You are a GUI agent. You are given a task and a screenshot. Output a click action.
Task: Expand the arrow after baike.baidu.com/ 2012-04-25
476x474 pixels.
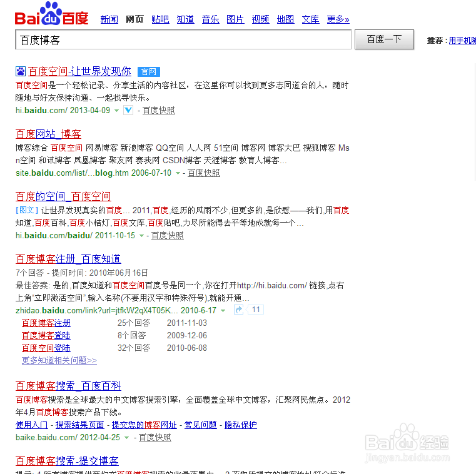click(x=126, y=438)
